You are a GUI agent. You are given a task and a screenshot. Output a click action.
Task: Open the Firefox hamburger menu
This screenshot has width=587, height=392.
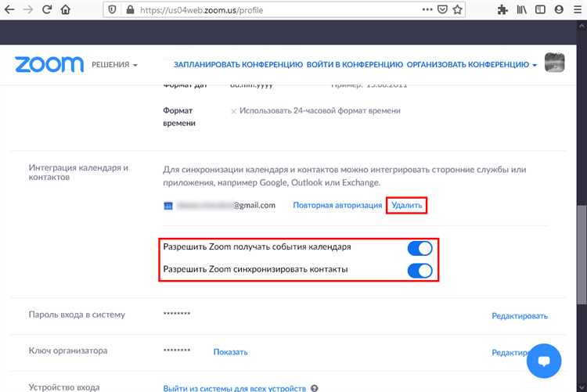pyautogui.click(x=578, y=9)
